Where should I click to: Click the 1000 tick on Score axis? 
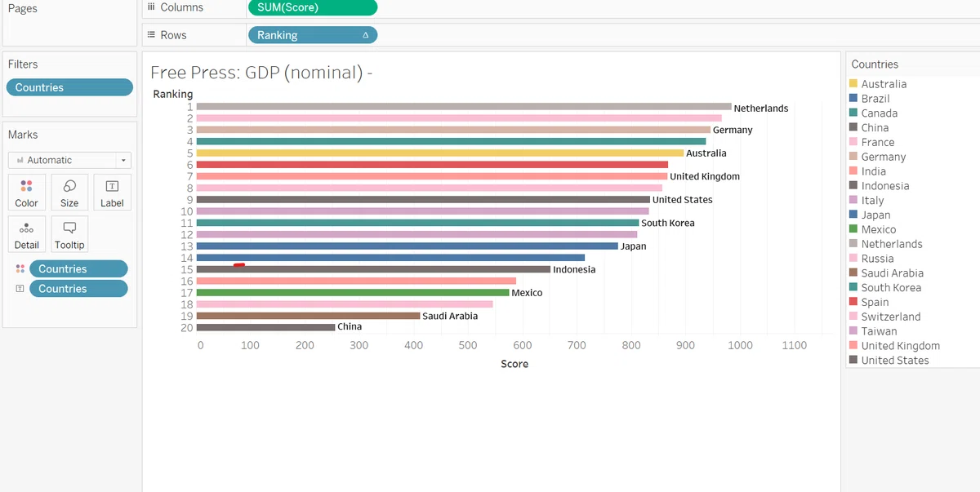741,345
